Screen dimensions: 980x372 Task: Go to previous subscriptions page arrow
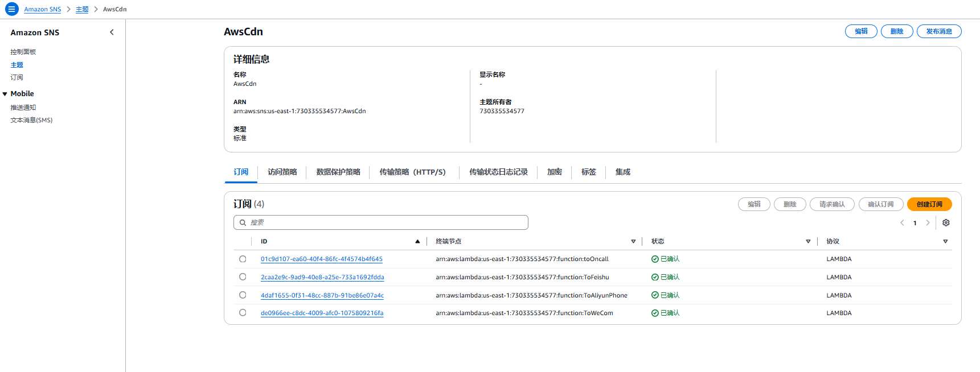point(902,223)
